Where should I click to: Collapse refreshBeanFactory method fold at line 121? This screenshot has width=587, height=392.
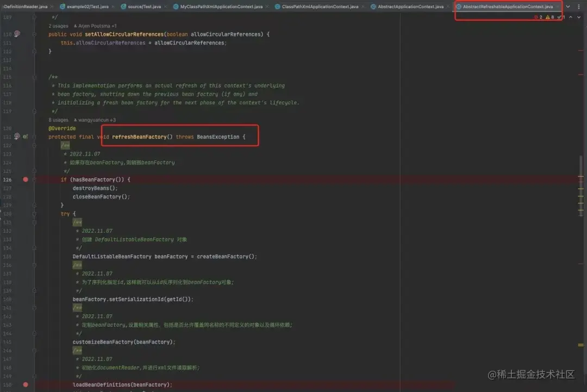tap(34, 136)
